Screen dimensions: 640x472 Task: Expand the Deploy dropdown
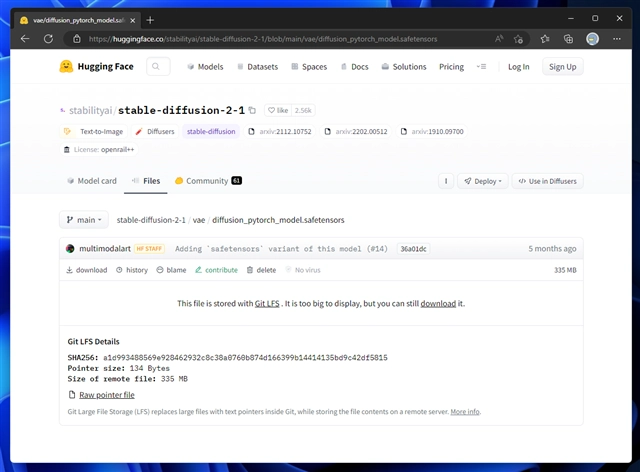482,181
